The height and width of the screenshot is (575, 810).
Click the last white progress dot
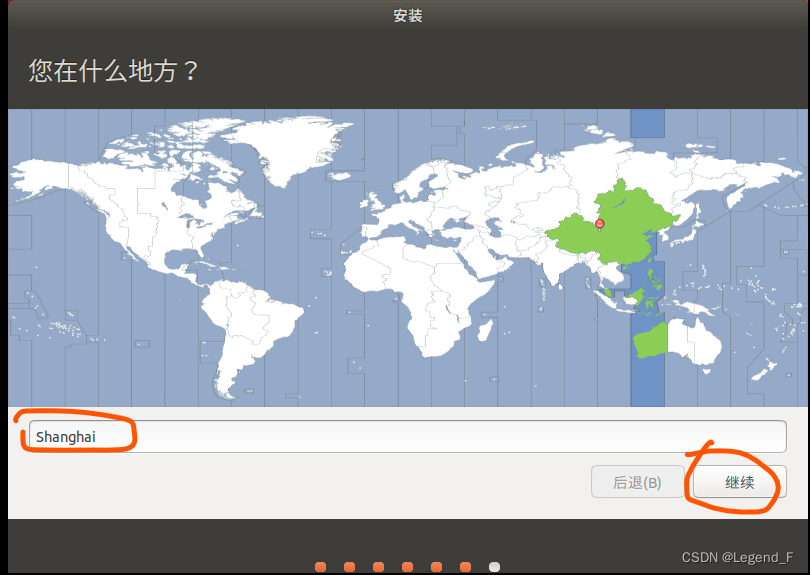[494, 567]
